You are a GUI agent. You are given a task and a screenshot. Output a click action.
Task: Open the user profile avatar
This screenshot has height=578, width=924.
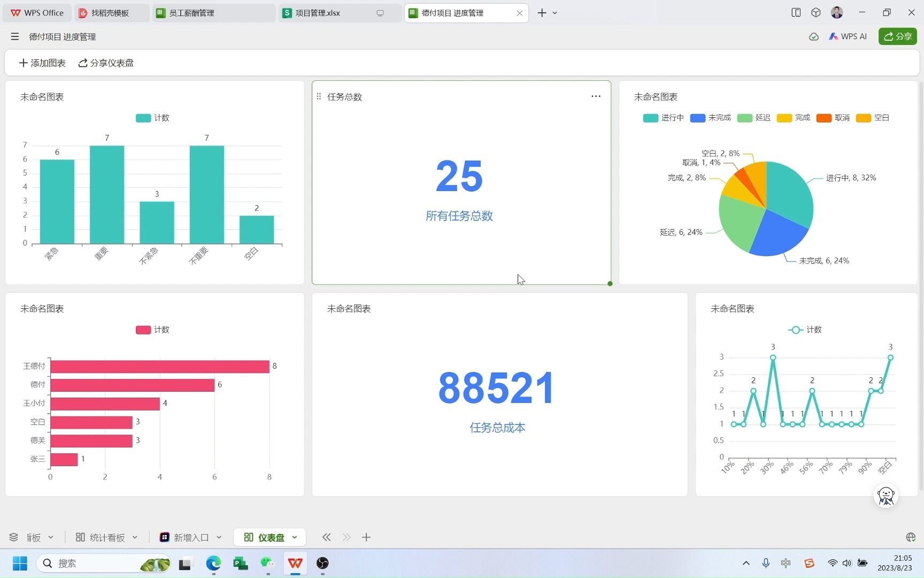[837, 12]
